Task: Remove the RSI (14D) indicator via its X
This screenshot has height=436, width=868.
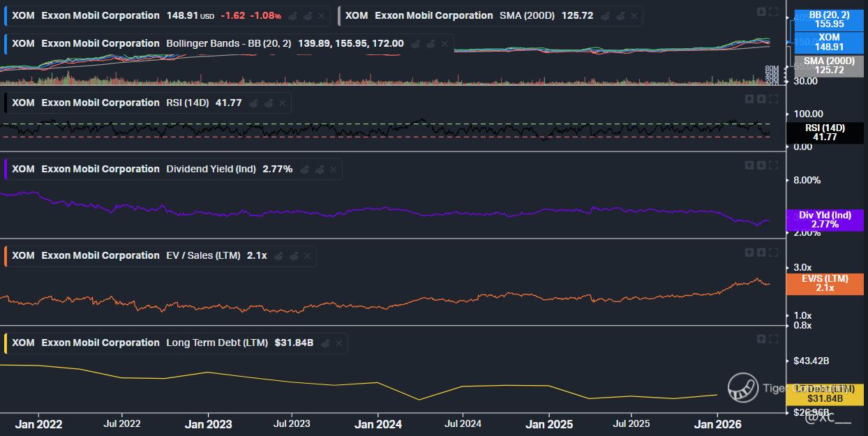Action: click(x=283, y=103)
